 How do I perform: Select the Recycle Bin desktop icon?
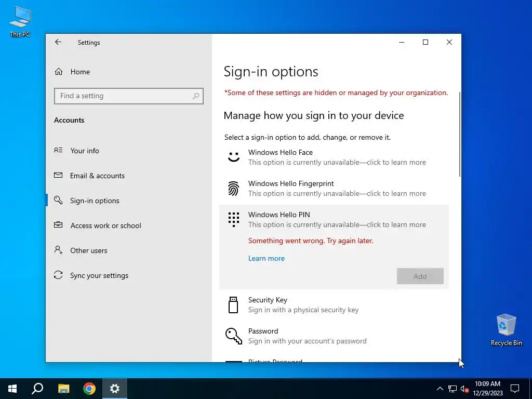coord(506,330)
